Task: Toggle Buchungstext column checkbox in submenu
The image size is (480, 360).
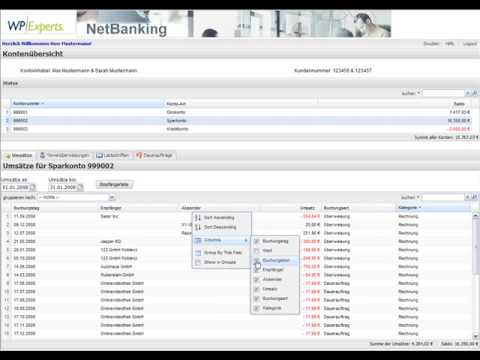Action: click(x=257, y=260)
